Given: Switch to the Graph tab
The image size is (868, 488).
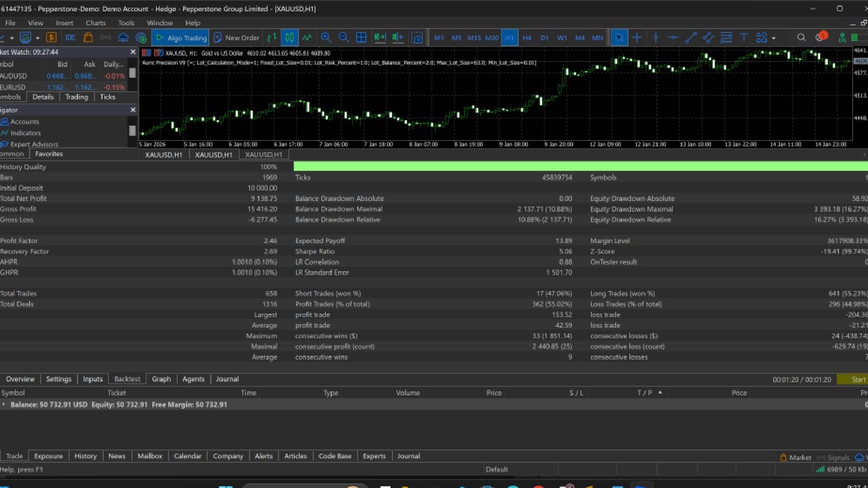Looking at the screenshot, I should (x=161, y=379).
